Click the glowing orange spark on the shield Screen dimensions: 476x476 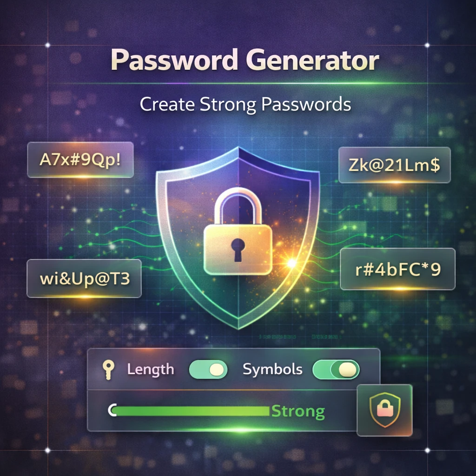coord(291,263)
